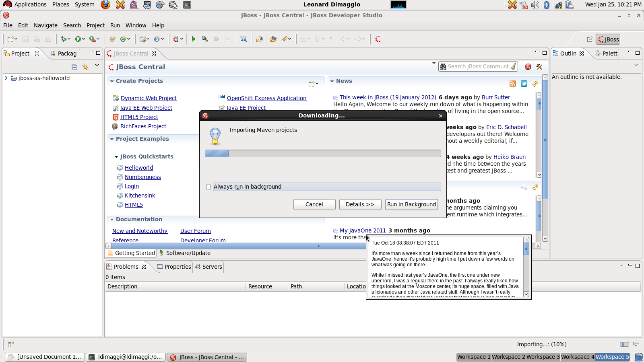
Task: Open the User Forum documentation link
Action: pyautogui.click(x=196, y=231)
